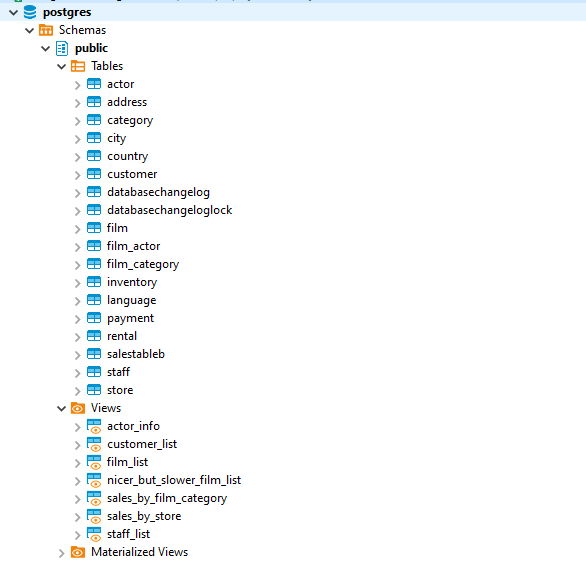The width and height of the screenshot is (586, 564).
Task: Click the rental table icon
Action: click(x=94, y=336)
